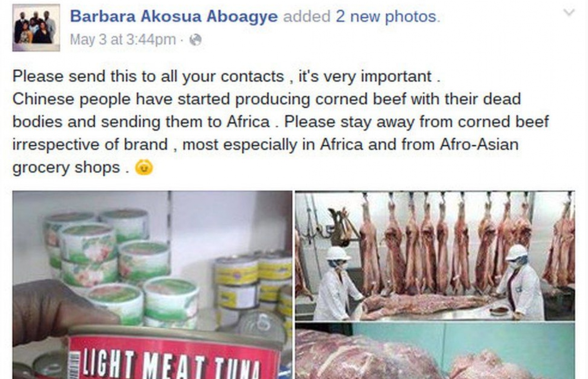Screen dimensions: 588x379
Task: Open the 'May 3 at 3:44pm' timestamp
Action: tap(123, 40)
